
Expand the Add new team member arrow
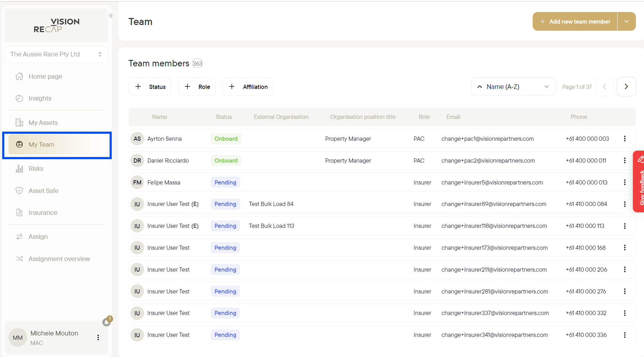627,22
